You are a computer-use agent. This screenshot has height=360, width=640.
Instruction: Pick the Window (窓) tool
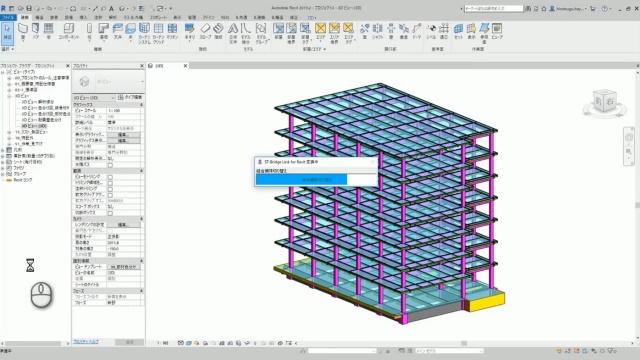pos(49,31)
